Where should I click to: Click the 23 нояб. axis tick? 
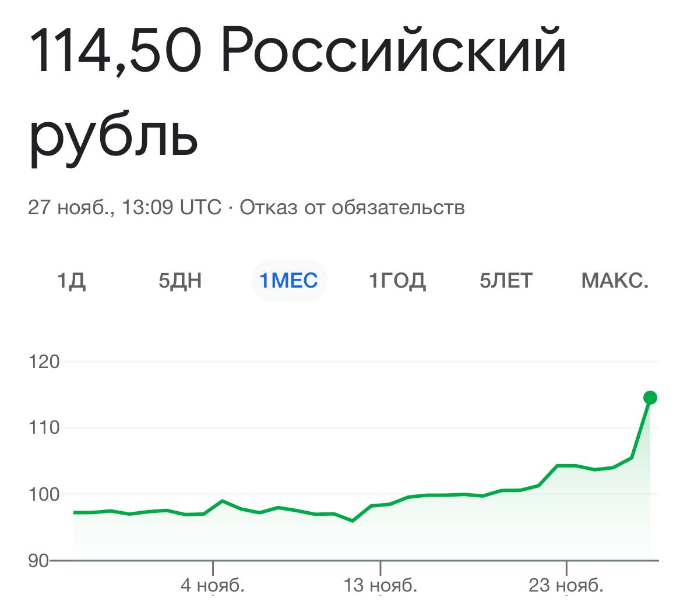pyautogui.click(x=566, y=585)
